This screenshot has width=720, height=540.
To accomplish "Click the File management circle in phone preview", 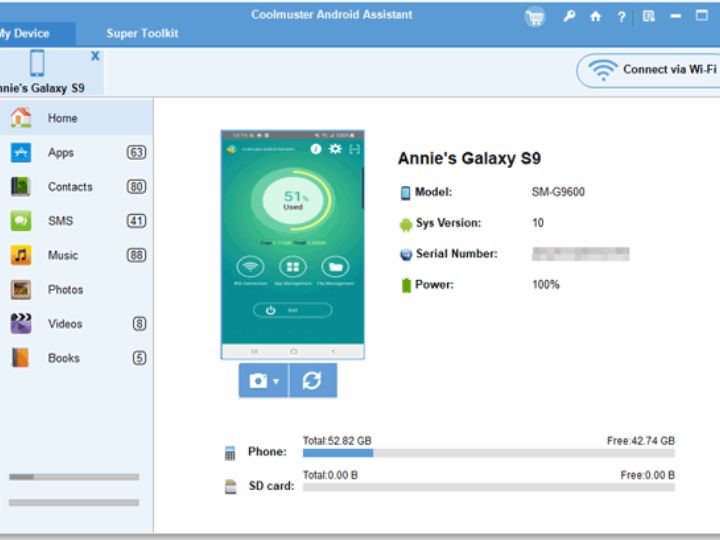I will tap(335, 267).
